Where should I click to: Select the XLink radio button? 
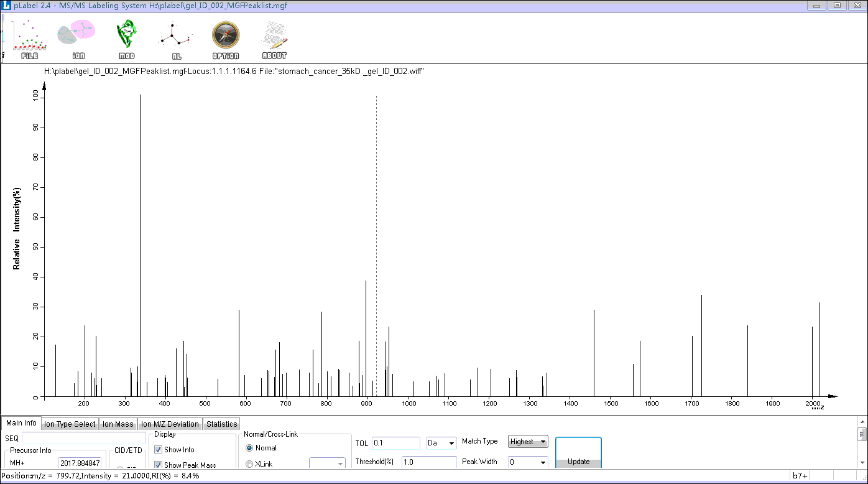pos(250,464)
